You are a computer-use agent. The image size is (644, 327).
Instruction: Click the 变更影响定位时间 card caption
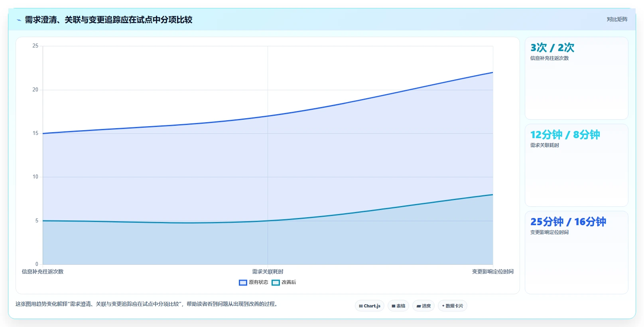549,232
